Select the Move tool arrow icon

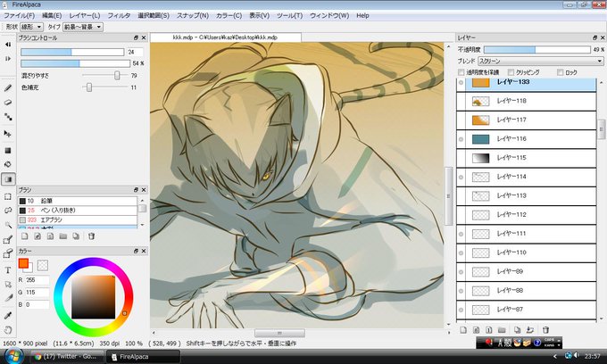[8, 134]
